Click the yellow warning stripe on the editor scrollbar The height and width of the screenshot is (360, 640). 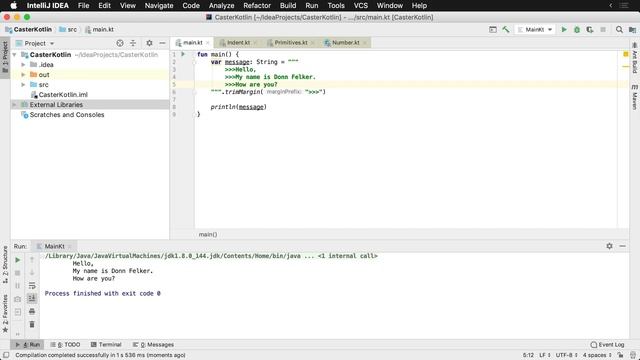[x=626, y=66]
